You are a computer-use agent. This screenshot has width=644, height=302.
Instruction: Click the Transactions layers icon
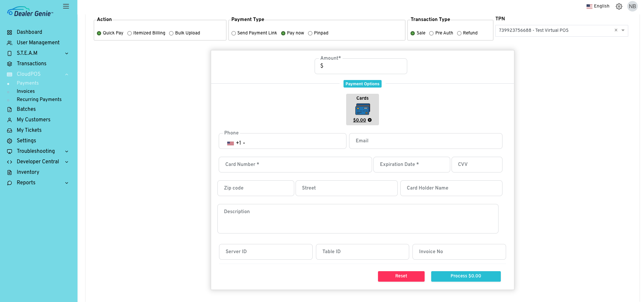coord(10,64)
